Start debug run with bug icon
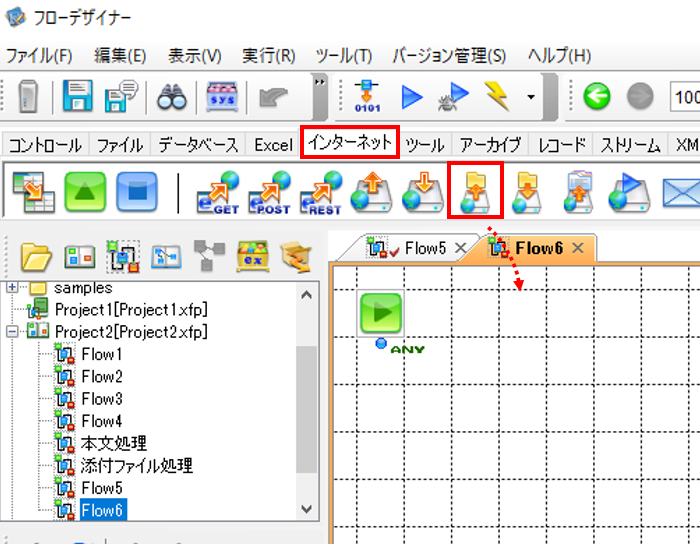Screen dimensions: 700x544 [453, 97]
